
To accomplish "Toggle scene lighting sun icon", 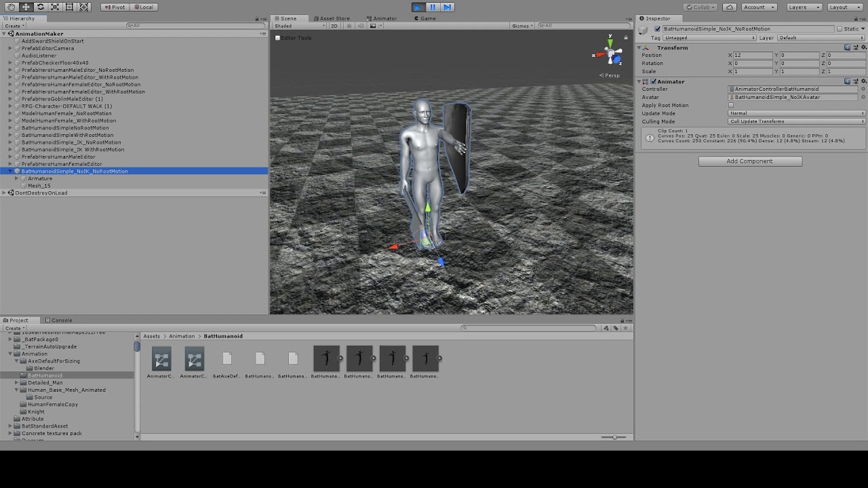I will (x=349, y=26).
